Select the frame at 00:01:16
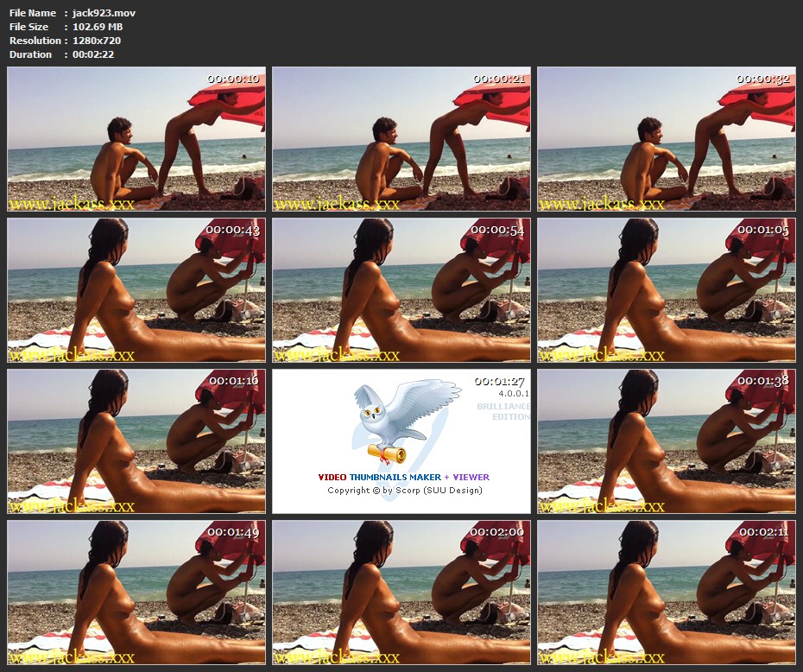803x672 pixels. (x=136, y=441)
